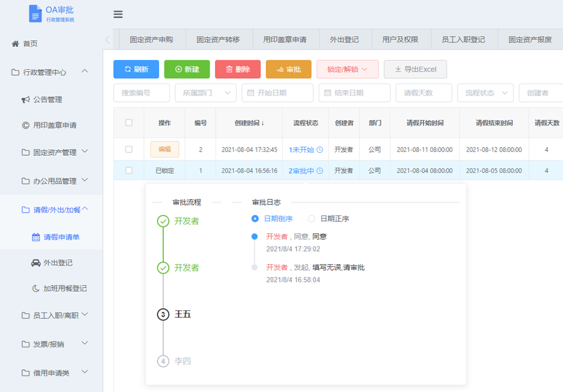Click the folder icon for 发票/报销
The width and height of the screenshot is (563, 392).
(25, 344)
